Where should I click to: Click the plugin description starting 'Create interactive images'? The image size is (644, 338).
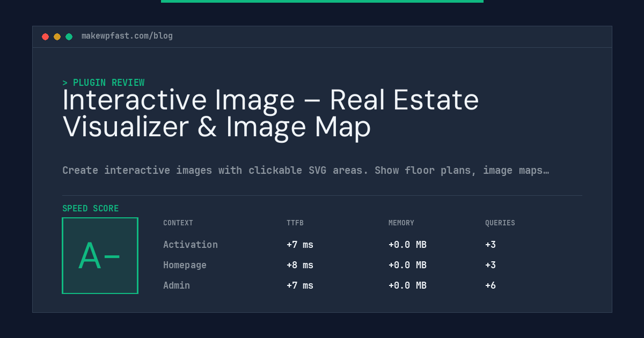pyautogui.click(x=305, y=170)
